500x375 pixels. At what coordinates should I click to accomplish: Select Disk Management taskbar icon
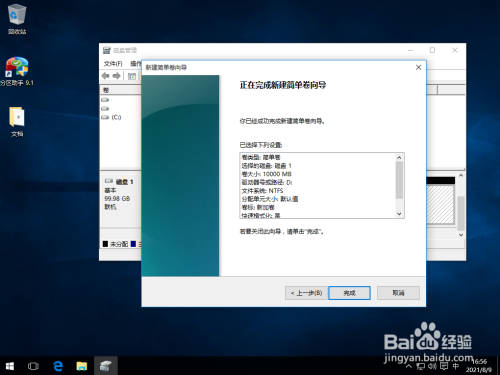tap(106, 366)
